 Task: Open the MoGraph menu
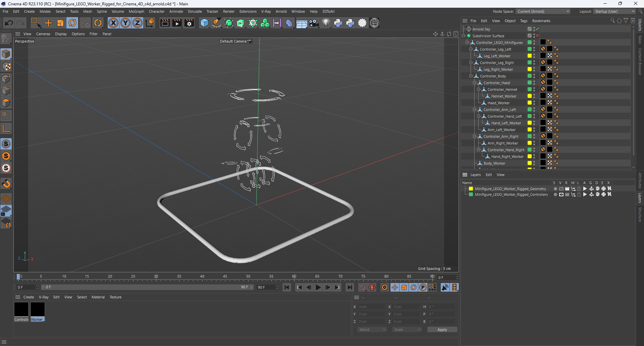pos(137,11)
